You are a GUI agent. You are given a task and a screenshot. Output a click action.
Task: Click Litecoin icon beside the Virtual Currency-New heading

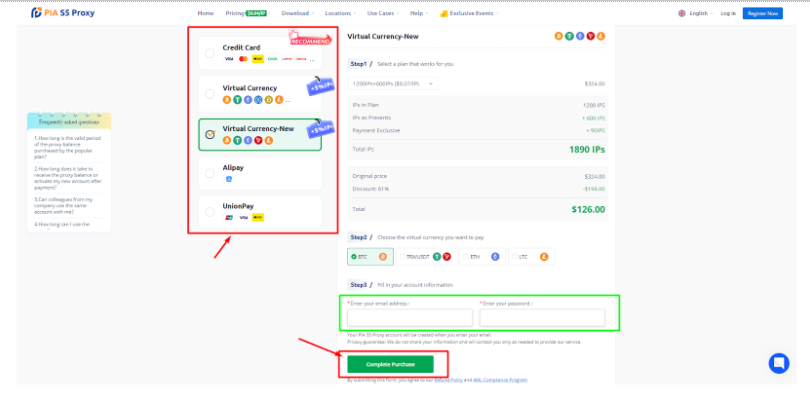601,36
